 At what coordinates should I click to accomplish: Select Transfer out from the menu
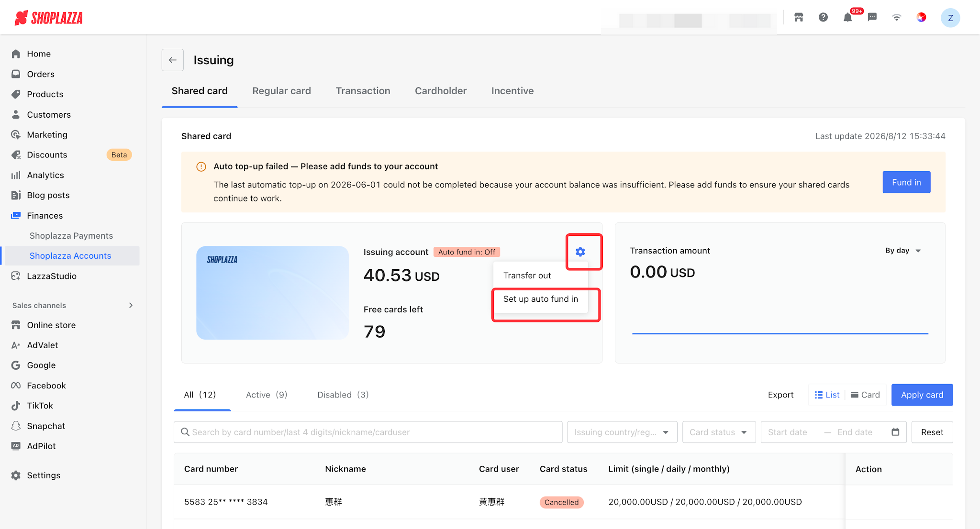[x=541, y=276]
